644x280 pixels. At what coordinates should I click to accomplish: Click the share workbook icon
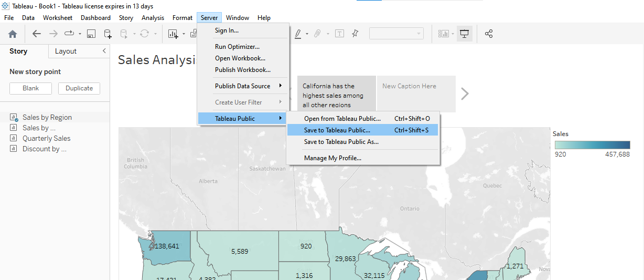(489, 34)
